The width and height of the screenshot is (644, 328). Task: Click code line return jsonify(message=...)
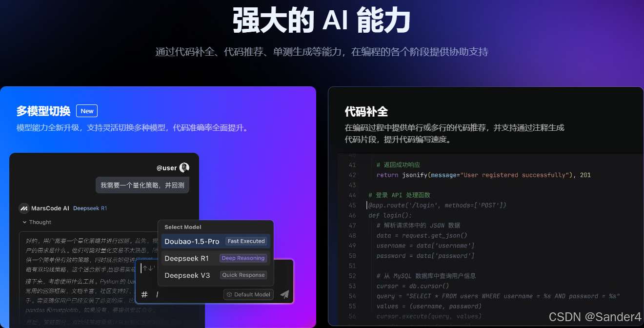click(x=483, y=175)
